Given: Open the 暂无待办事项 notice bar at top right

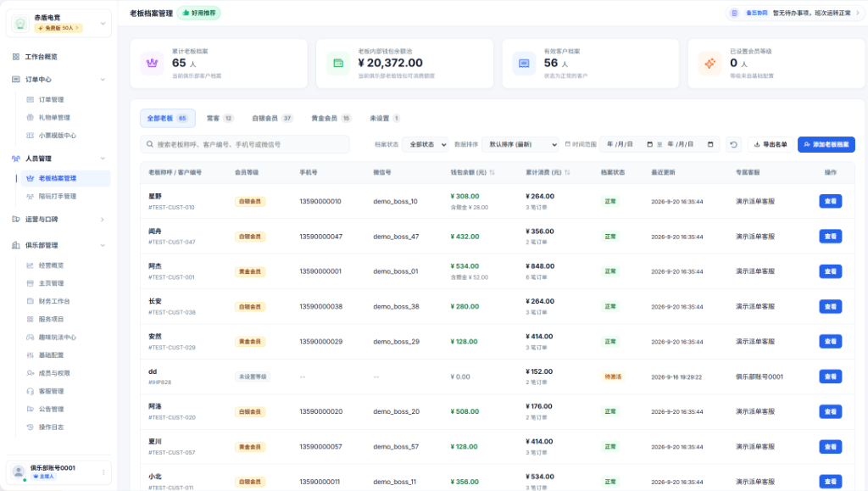Looking at the screenshot, I should (x=795, y=13).
